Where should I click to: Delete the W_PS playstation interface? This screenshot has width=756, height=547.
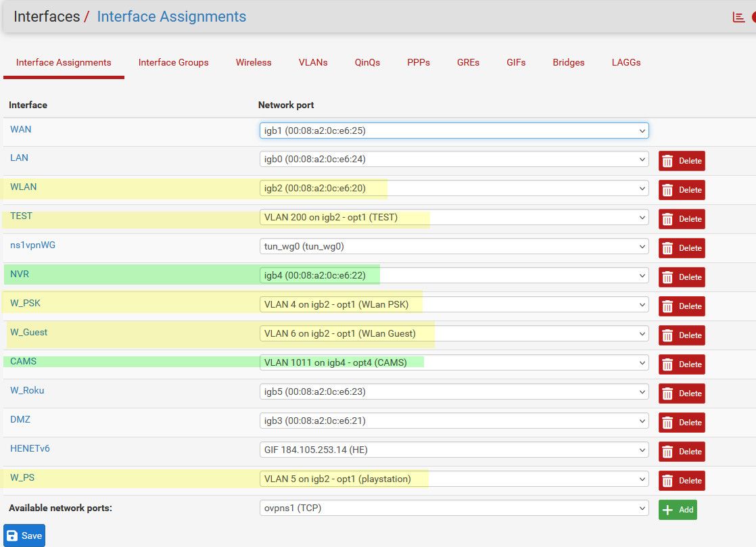682,481
